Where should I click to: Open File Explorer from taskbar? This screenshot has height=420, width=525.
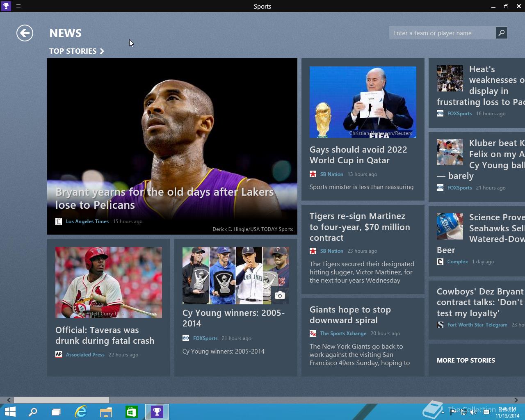(106, 412)
